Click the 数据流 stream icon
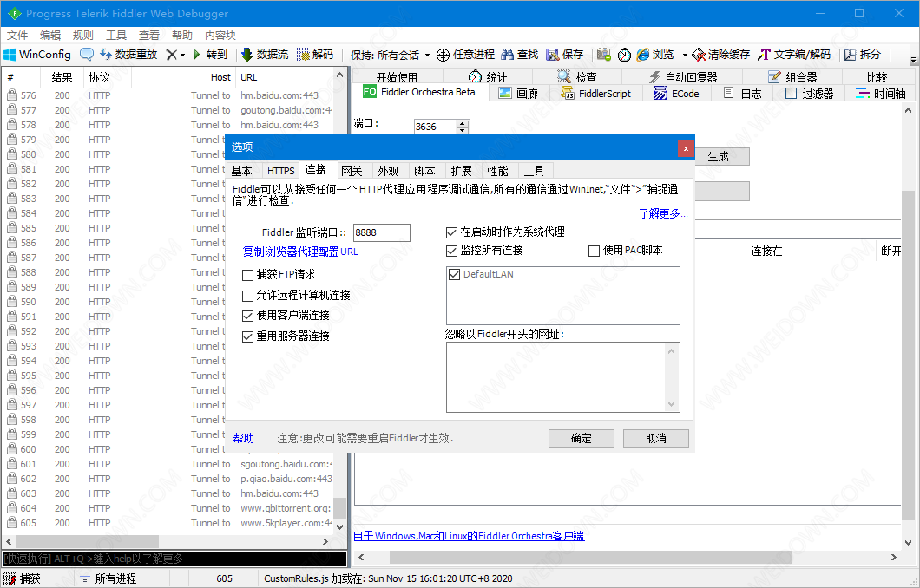920x588 pixels. [247, 55]
